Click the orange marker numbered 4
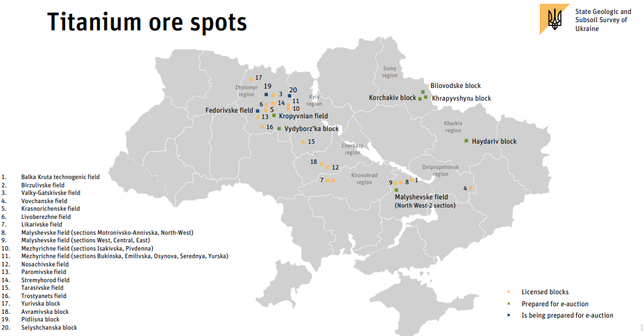The image size is (644, 336). point(470,188)
